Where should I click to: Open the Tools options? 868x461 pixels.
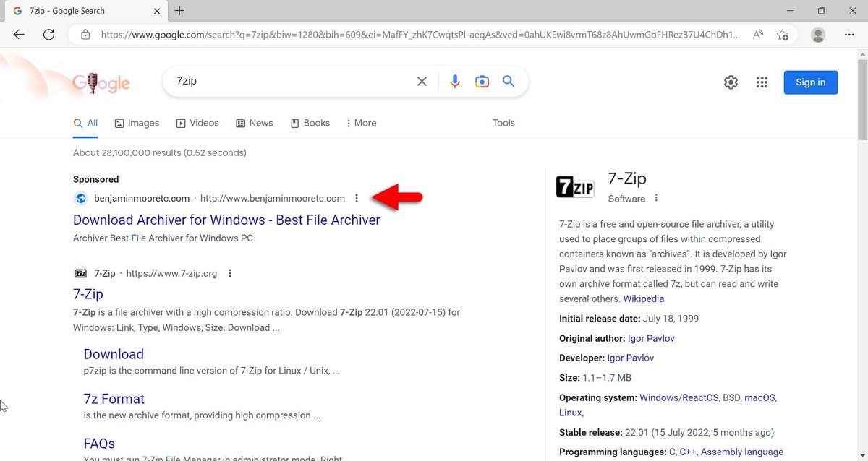tap(503, 123)
